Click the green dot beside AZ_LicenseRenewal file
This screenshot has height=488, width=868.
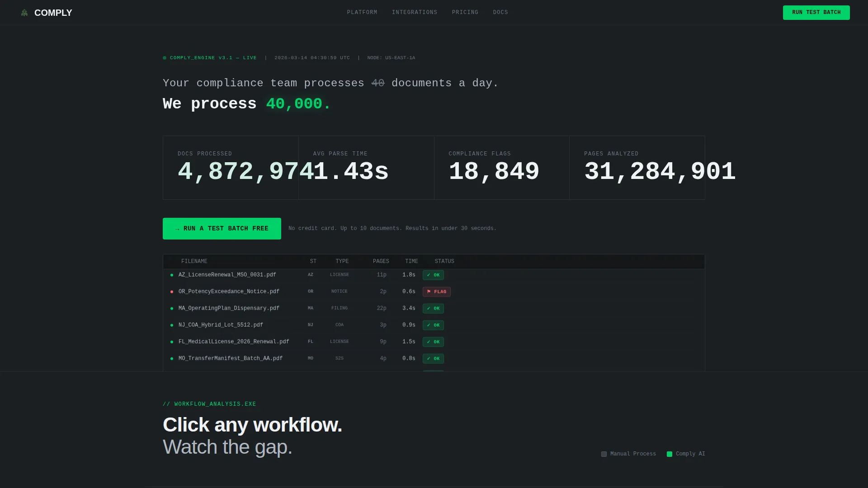pos(172,275)
